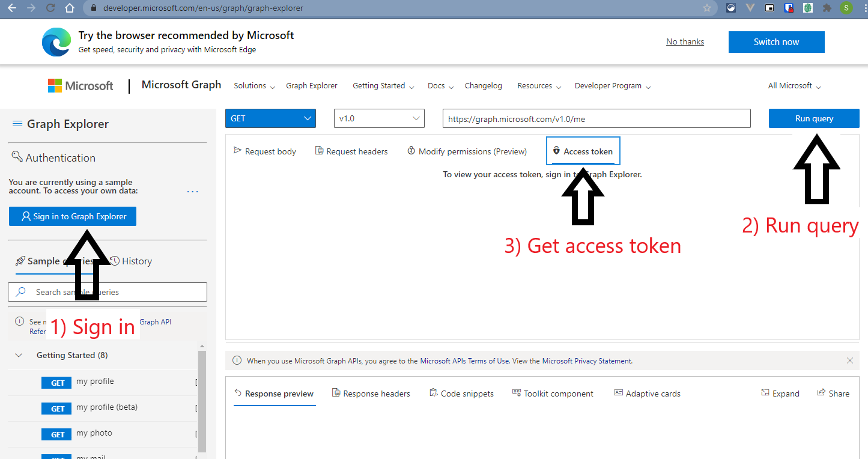Switch to the History tab
This screenshot has height=459, width=868.
click(x=130, y=261)
